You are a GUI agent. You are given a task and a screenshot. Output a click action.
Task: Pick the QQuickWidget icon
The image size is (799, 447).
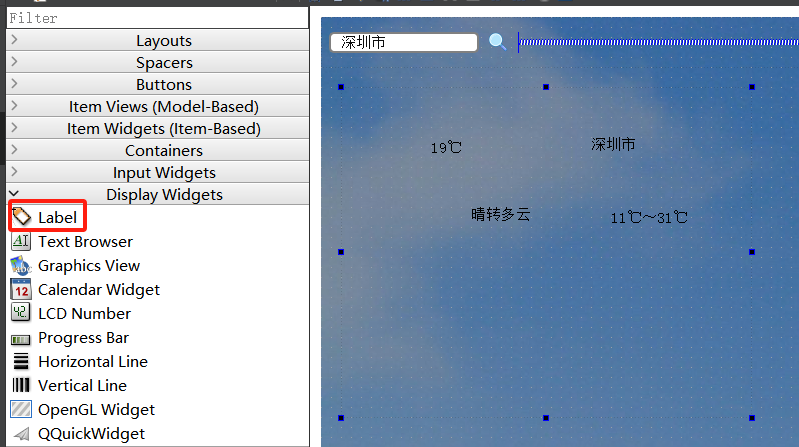21,433
